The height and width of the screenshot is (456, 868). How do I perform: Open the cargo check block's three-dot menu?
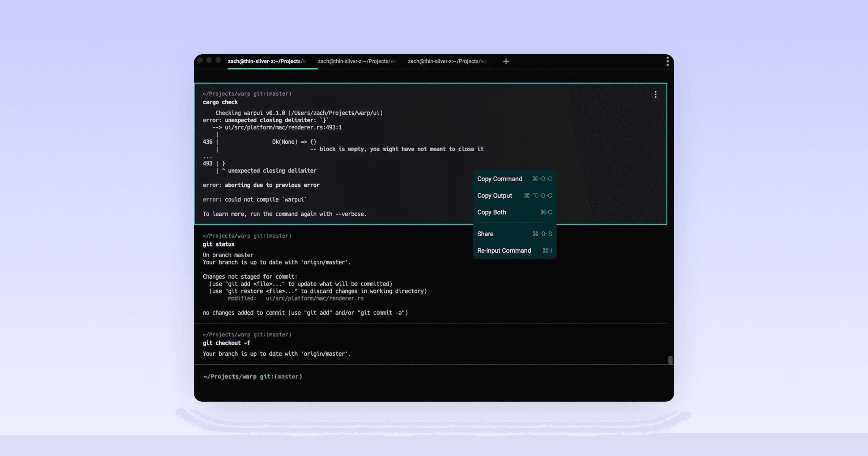655,94
